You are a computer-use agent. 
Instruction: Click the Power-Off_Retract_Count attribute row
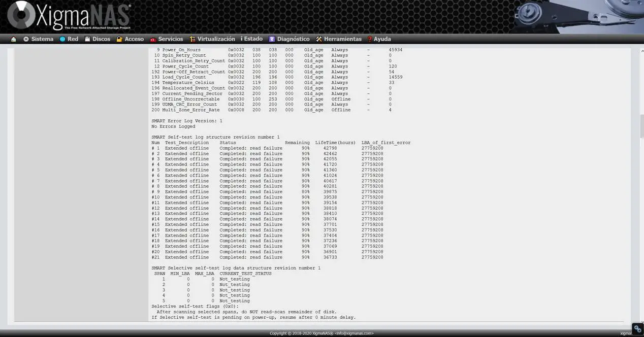click(x=277, y=72)
